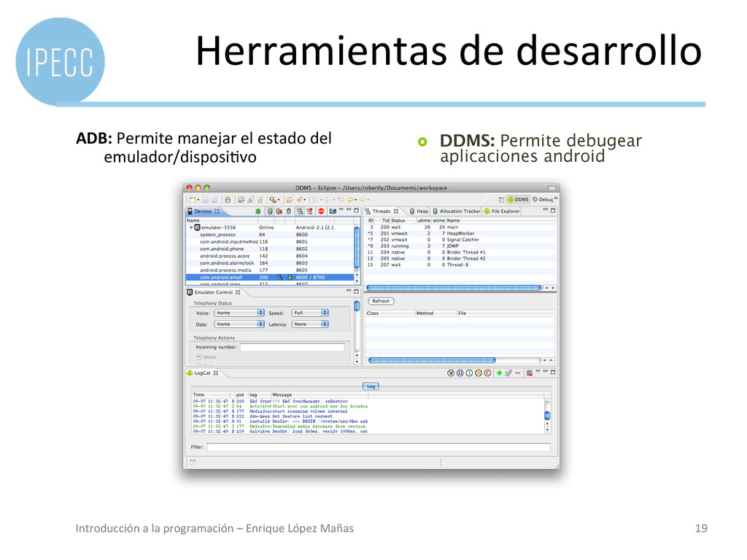
Task: Click the Devices list vertical scrollbar
Action: click(357, 248)
